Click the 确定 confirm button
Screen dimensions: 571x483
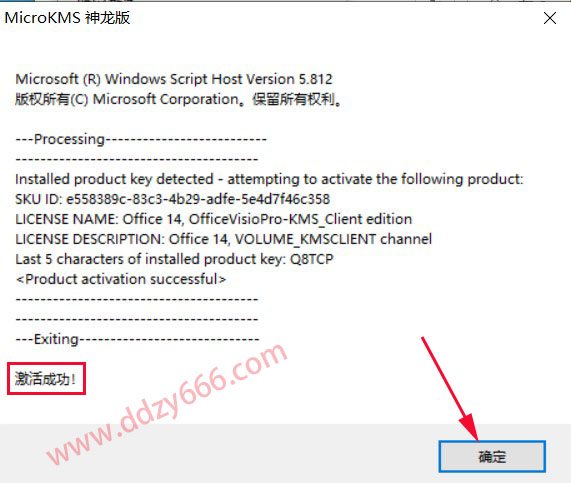pos(492,456)
